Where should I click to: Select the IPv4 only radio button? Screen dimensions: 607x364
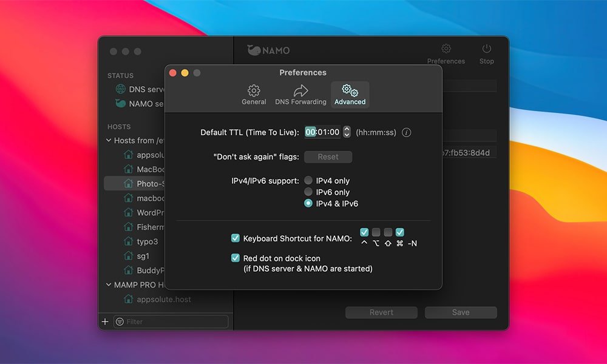click(308, 181)
